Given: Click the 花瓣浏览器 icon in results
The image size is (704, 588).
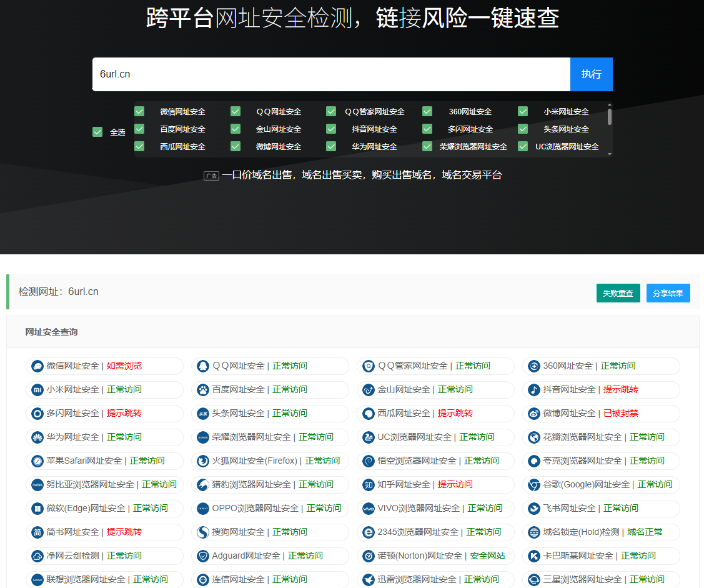Looking at the screenshot, I should [x=534, y=437].
